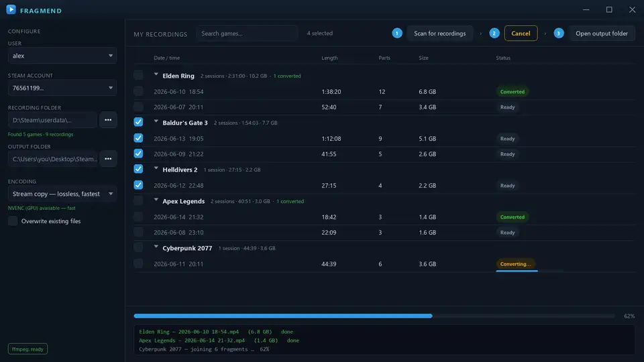Maximize the Fragmend window
This screenshot has height=362, width=644.
(609, 9)
